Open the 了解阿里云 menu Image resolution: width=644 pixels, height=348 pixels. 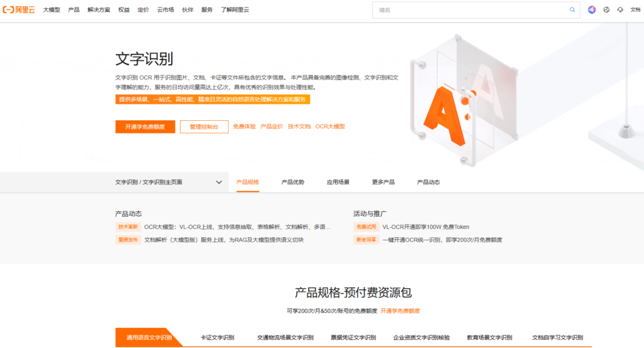tap(235, 9)
